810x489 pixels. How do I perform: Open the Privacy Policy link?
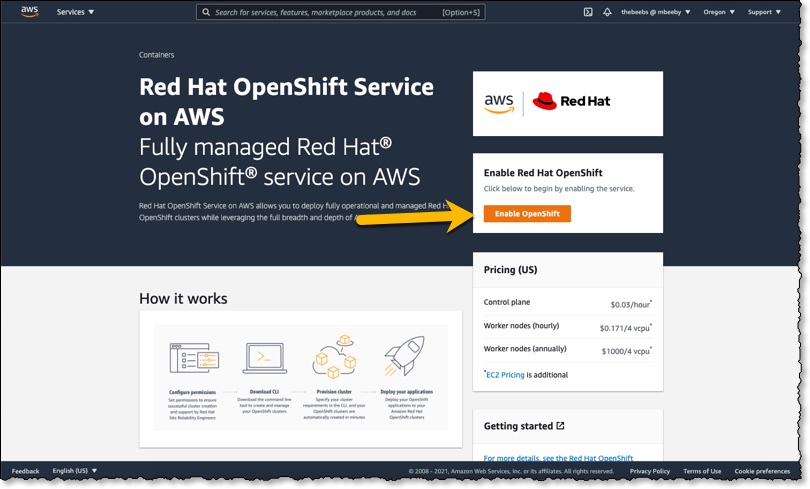(650, 471)
